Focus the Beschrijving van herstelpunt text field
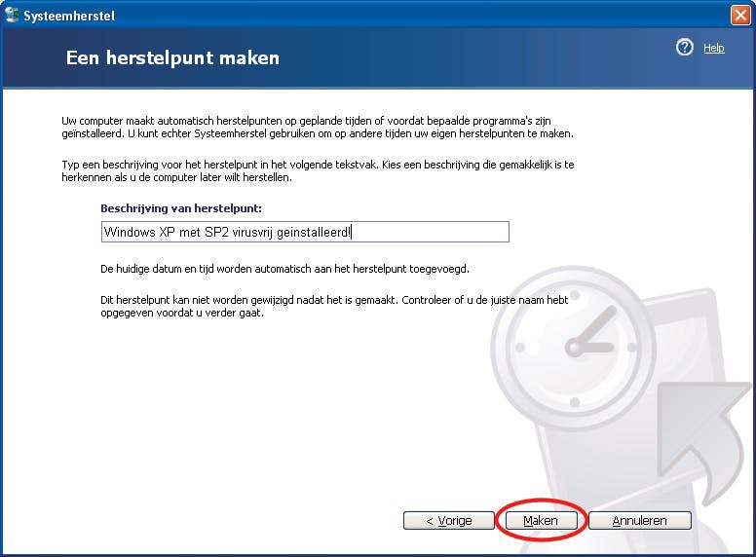756x557 pixels. [305, 232]
